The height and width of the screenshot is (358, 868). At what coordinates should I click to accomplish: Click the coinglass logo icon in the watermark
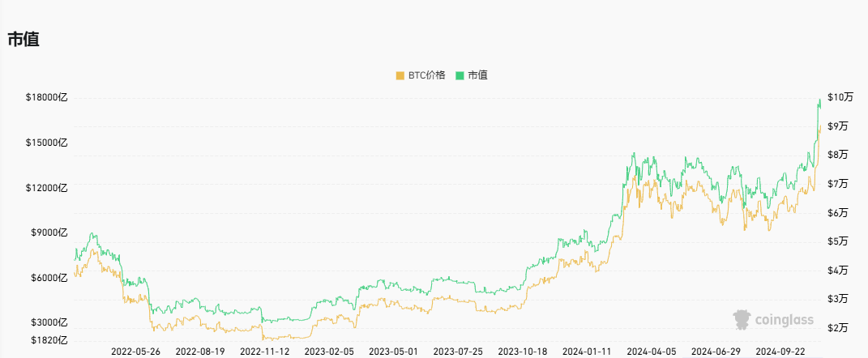coord(741,320)
